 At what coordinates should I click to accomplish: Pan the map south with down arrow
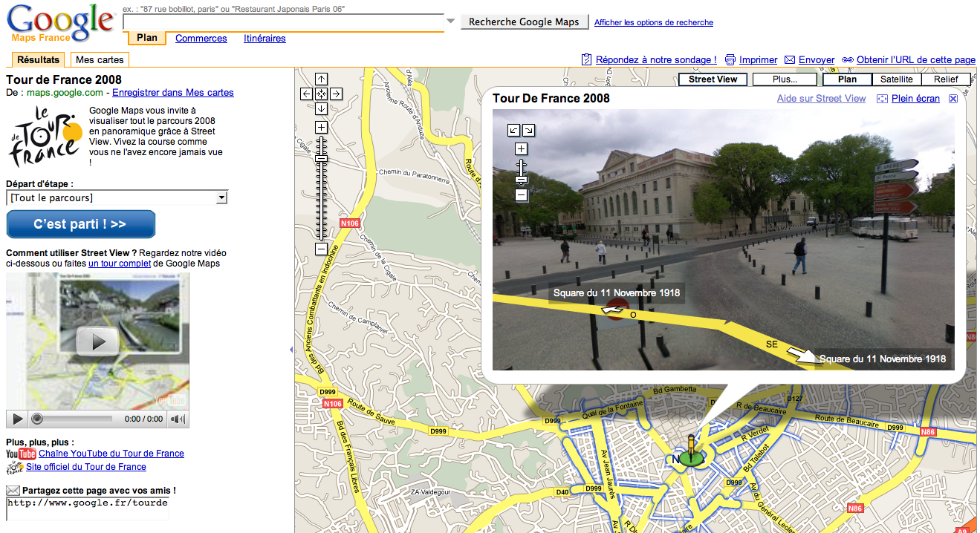point(321,109)
